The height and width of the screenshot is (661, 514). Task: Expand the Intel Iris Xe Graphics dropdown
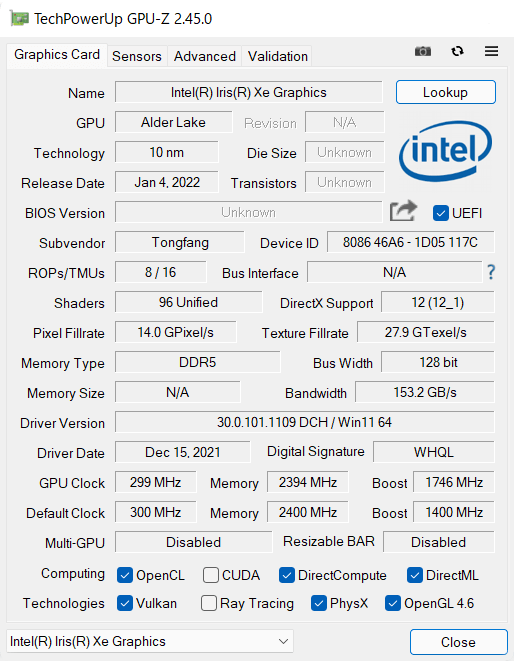pos(150,641)
